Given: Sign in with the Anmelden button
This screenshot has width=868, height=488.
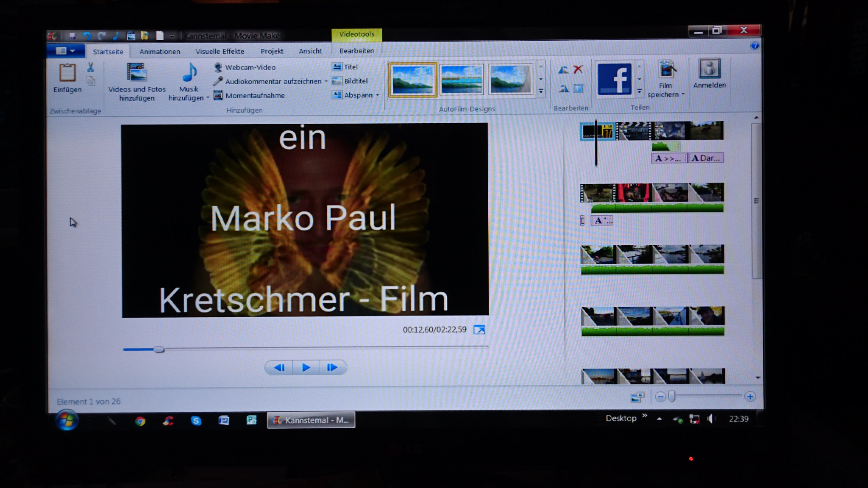Looking at the screenshot, I should click(709, 74).
